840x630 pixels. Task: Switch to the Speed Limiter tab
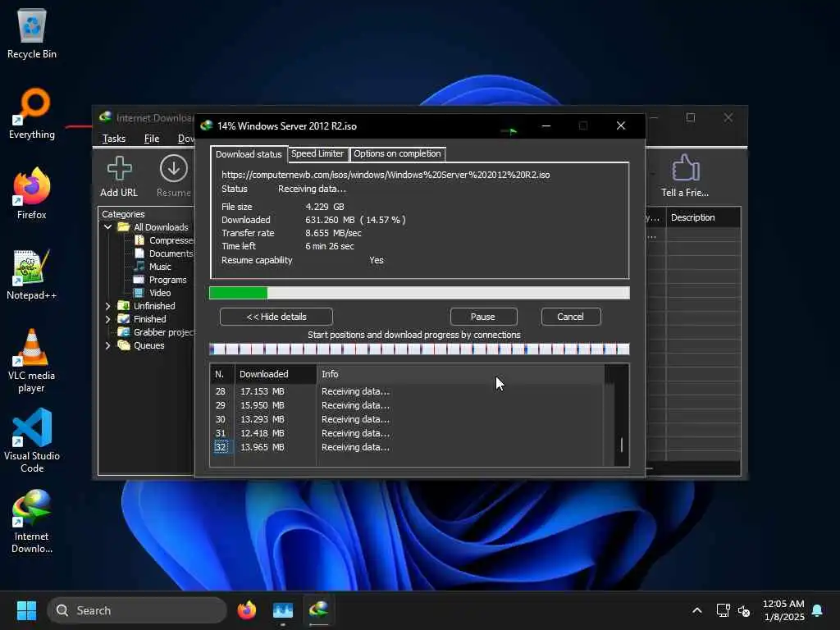click(317, 153)
